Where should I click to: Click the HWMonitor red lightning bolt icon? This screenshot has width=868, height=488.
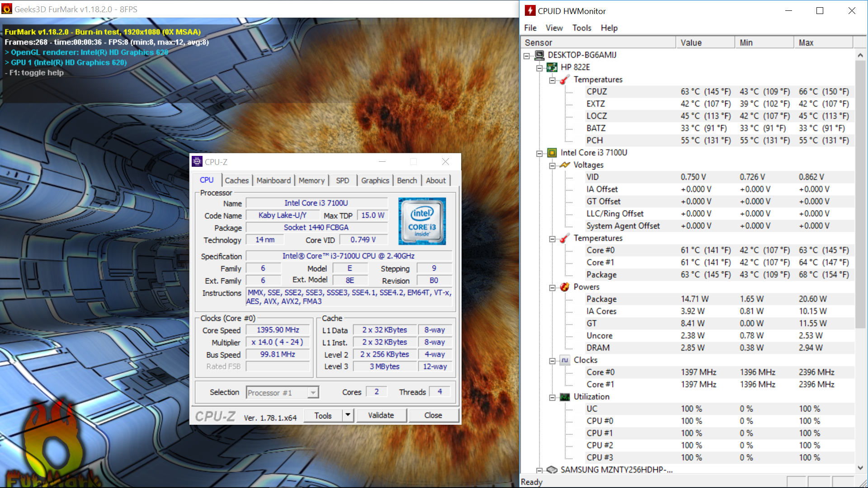530,11
